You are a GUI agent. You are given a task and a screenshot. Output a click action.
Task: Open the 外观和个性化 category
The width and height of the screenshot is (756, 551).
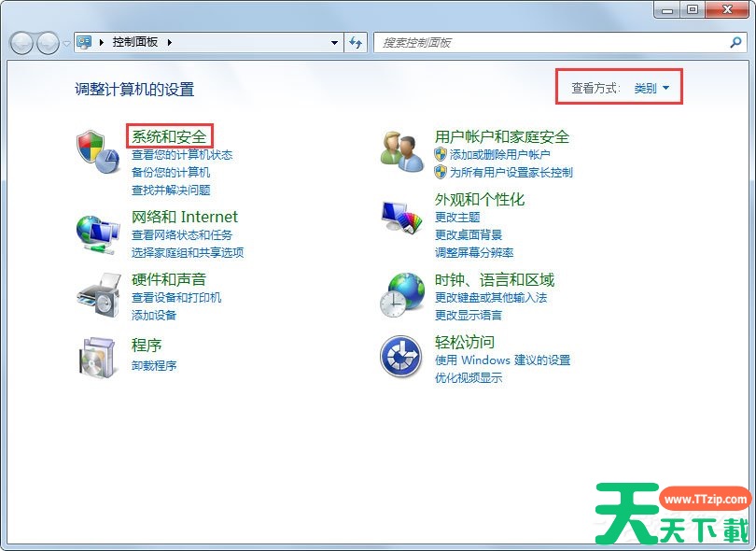coord(480,199)
